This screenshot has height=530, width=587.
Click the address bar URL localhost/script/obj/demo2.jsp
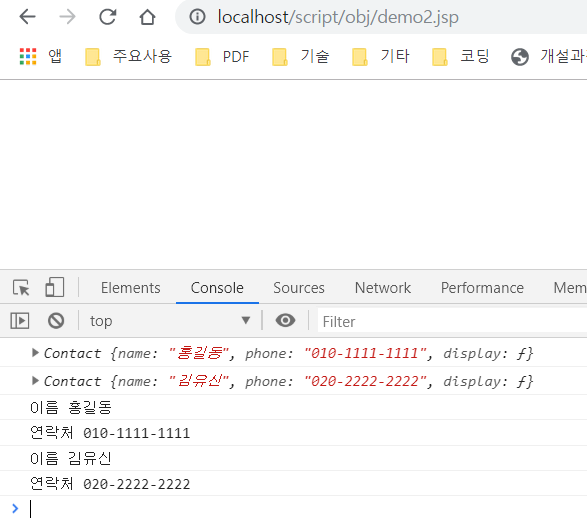pos(338,17)
